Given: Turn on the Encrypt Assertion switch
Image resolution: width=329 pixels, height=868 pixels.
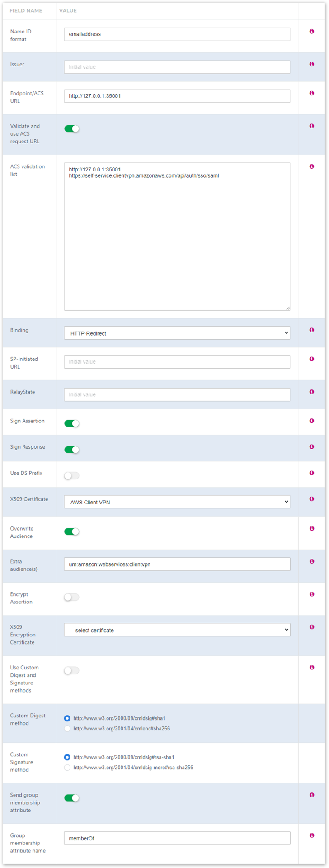Looking at the screenshot, I should (72, 597).
